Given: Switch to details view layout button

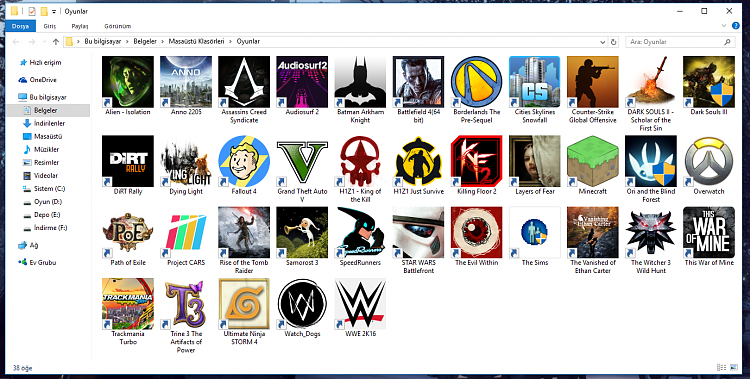Looking at the screenshot, I should pyautogui.click(x=722, y=368).
